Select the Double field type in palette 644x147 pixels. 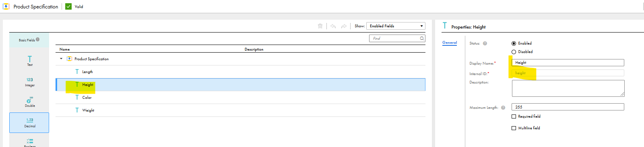tap(30, 102)
